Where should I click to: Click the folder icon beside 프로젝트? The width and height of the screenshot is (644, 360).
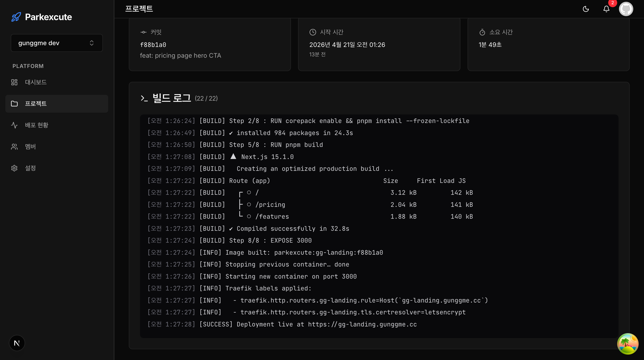[14, 104]
